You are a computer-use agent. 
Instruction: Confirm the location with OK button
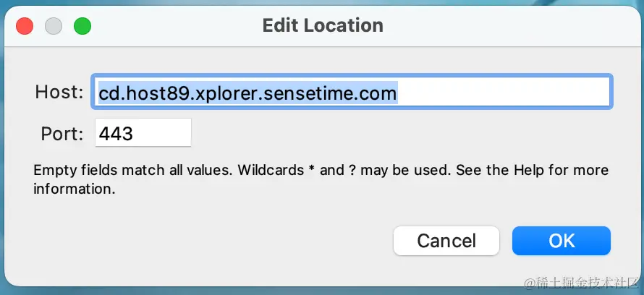click(x=561, y=241)
